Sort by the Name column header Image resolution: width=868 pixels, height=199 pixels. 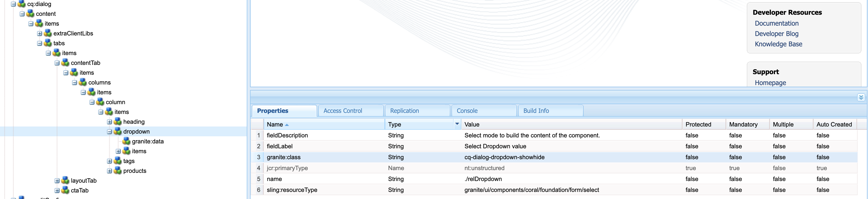[x=275, y=124]
